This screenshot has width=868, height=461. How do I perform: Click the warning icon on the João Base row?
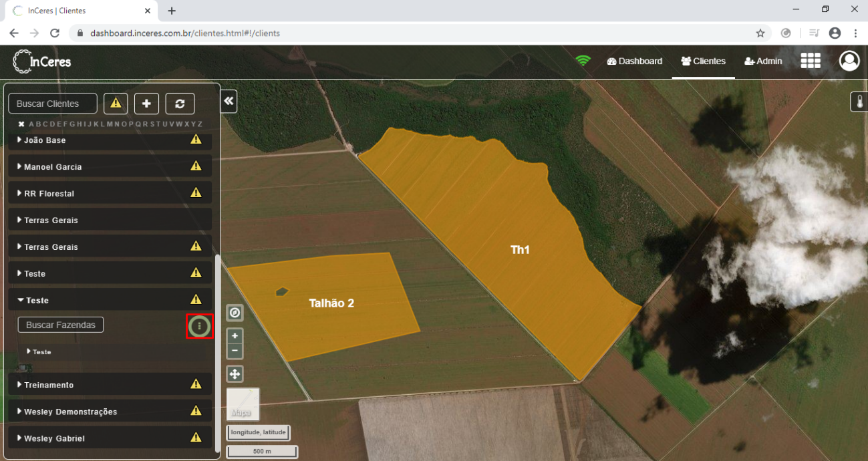196,139
